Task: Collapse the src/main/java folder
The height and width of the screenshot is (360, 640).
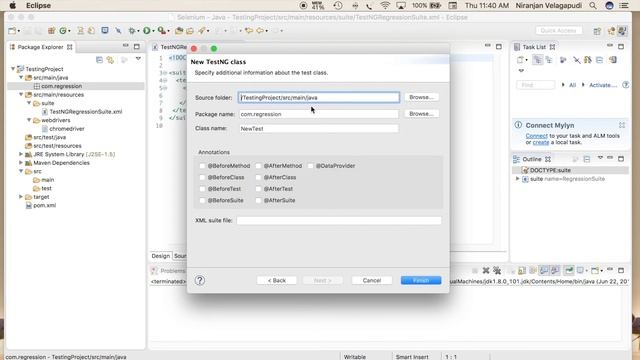Action: point(21,77)
